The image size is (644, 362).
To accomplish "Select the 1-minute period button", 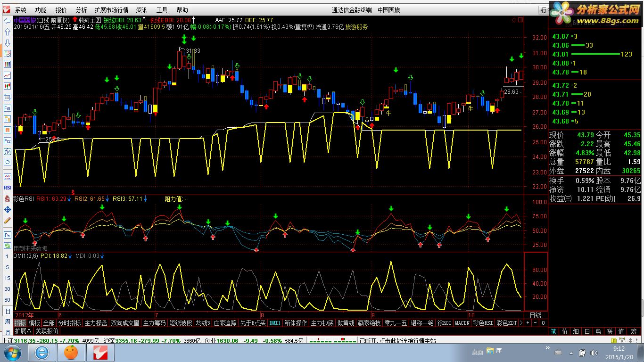I will point(7,257).
